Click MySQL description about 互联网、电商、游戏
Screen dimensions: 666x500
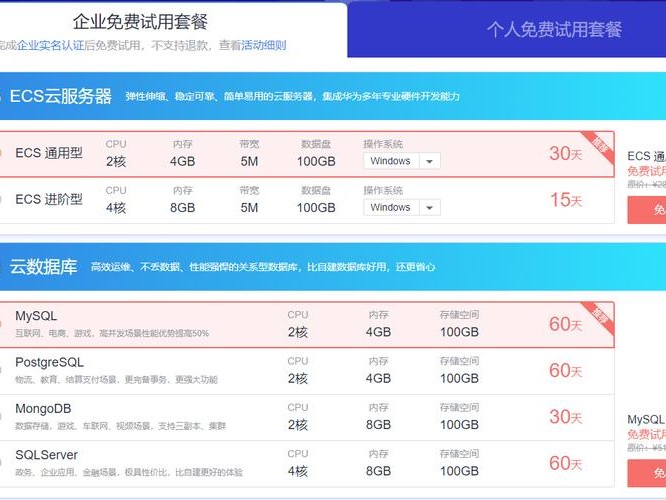112,333
